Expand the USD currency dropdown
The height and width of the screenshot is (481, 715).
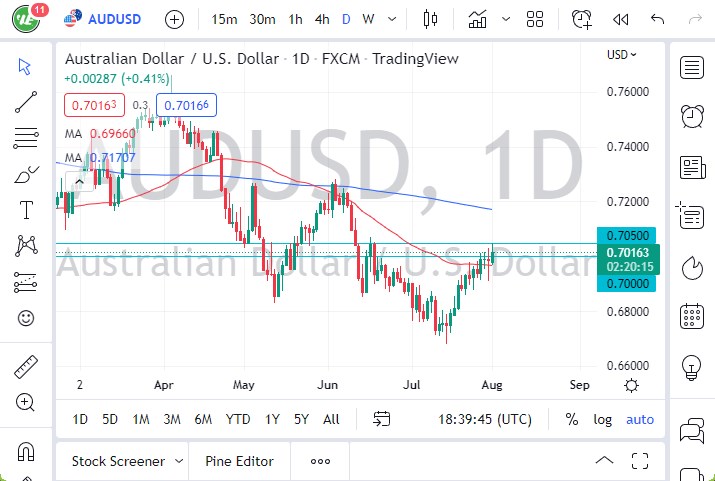pyautogui.click(x=622, y=55)
